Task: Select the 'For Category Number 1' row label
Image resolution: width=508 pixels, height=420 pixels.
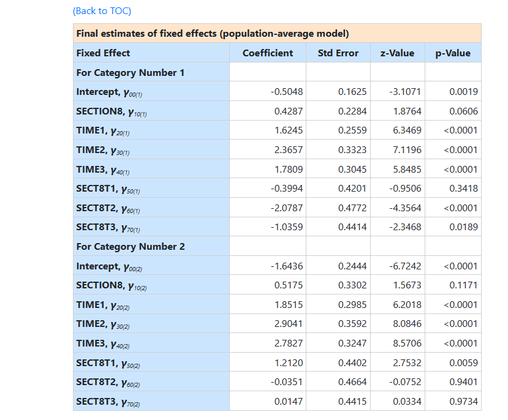Action: 130,73
